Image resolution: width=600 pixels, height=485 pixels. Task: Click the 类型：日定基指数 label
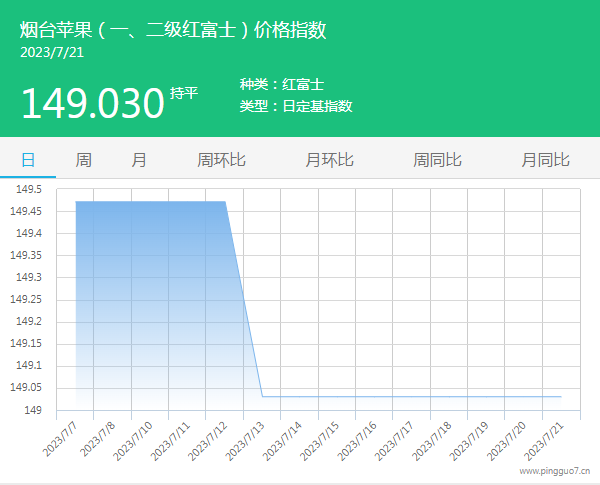point(296,106)
